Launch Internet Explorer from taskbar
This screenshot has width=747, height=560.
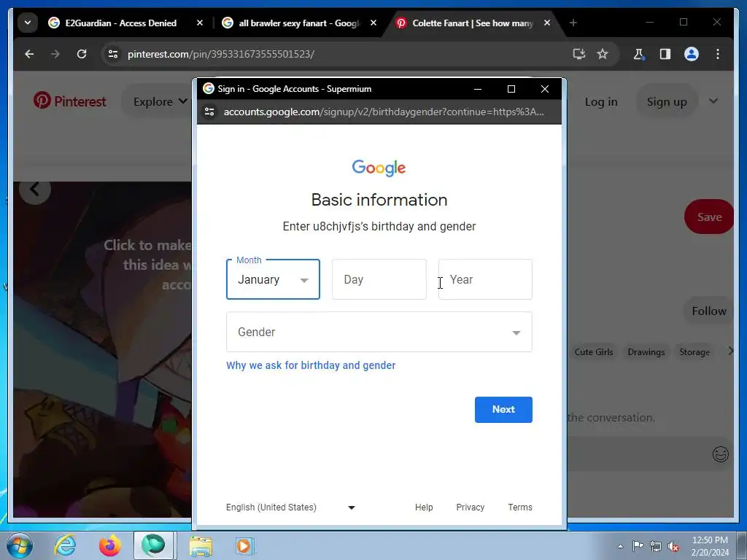pyautogui.click(x=65, y=545)
